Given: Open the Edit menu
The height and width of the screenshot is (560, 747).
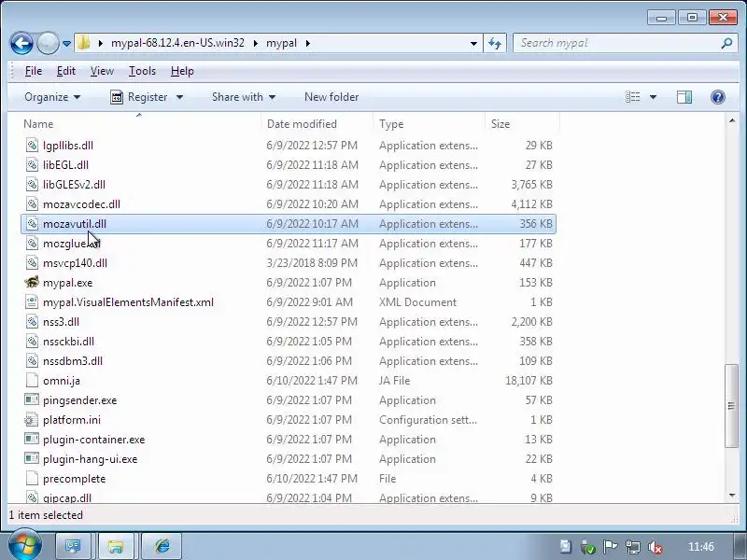Looking at the screenshot, I should 65,71.
